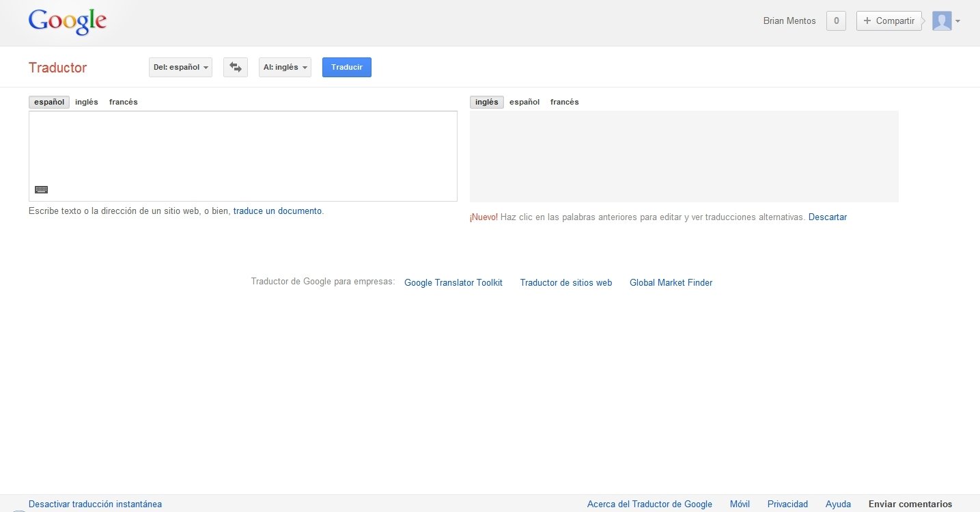The width and height of the screenshot is (980, 512).
Task: Select the español target language tab
Action: [x=524, y=102]
